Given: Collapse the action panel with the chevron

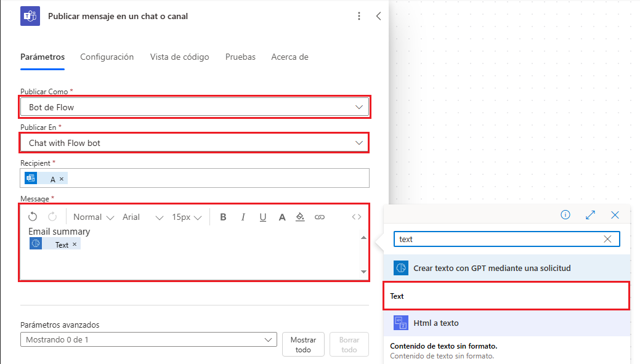Looking at the screenshot, I should tap(378, 16).
